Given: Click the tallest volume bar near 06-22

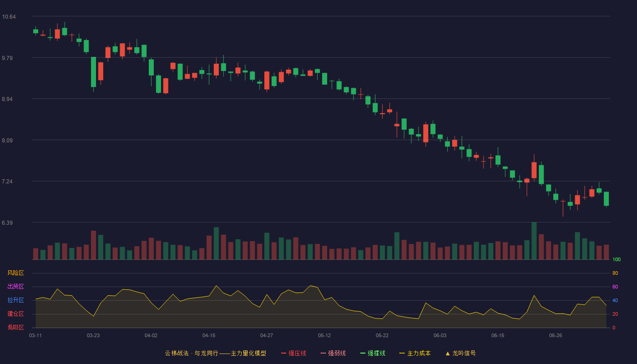Looking at the screenshot, I should click(534, 241).
